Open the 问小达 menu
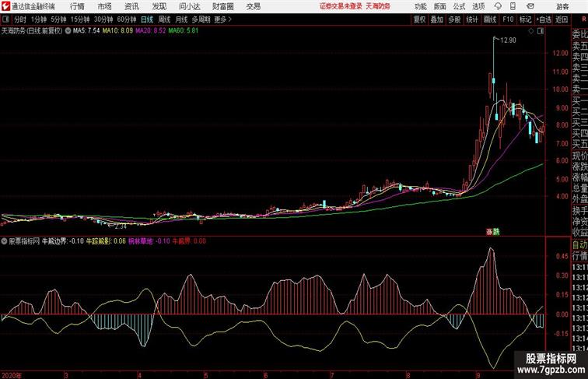This screenshot has height=379, width=588. pos(189,6)
